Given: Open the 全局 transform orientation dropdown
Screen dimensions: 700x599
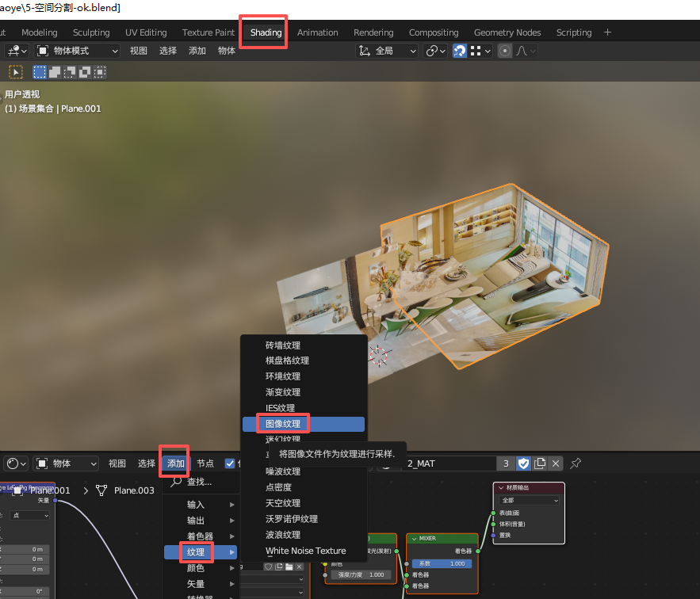Looking at the screenshot, I should click(388, 51).
